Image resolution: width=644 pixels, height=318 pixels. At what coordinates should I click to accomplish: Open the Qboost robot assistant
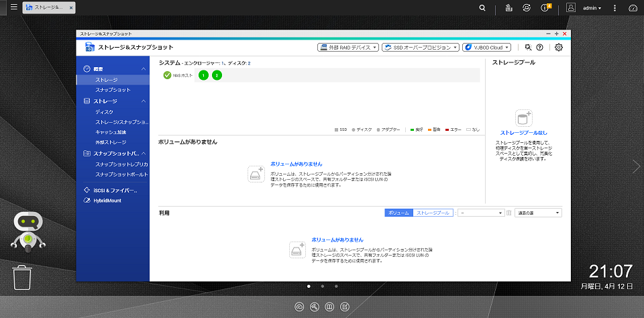coord(28,231)
